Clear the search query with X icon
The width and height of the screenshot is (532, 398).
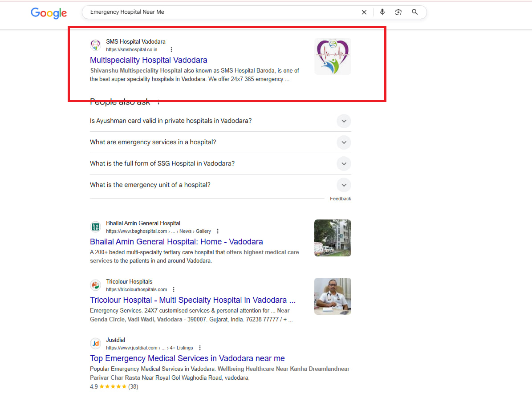tap(364, 12)
